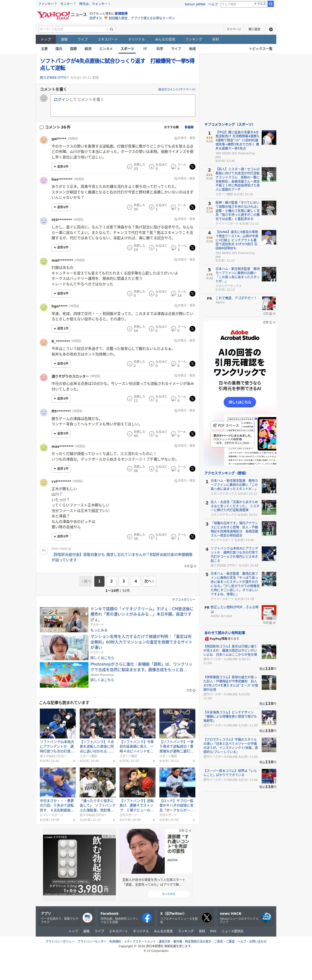Click the 次へ pagination button

tap(149, 581)
